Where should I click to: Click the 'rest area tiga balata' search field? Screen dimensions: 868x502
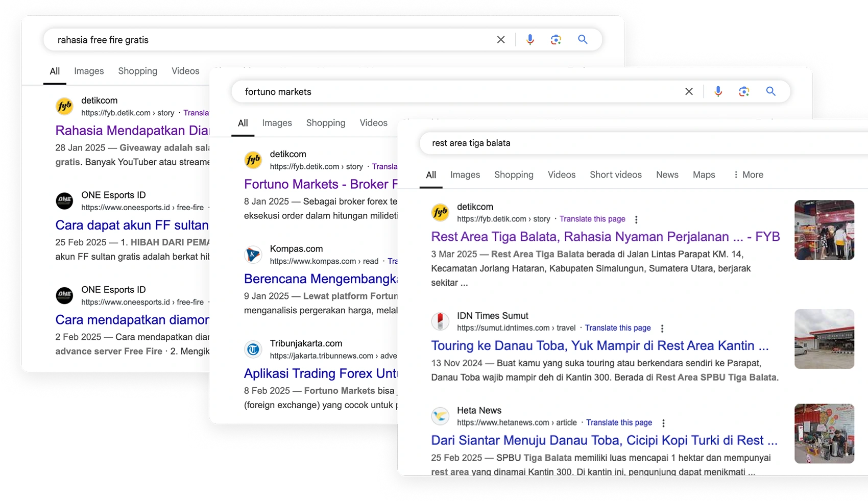[x=613, y=143]
